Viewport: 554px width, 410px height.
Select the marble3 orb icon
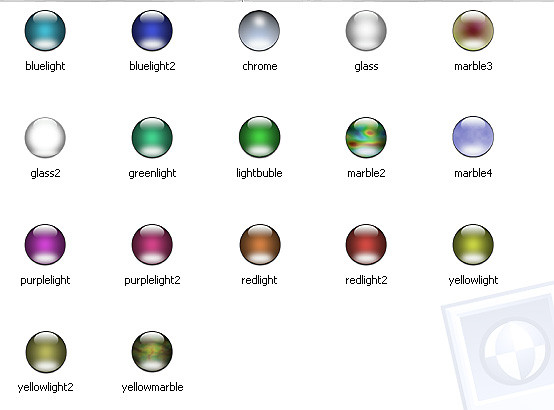pyautogui.click(x=473, y=30)
